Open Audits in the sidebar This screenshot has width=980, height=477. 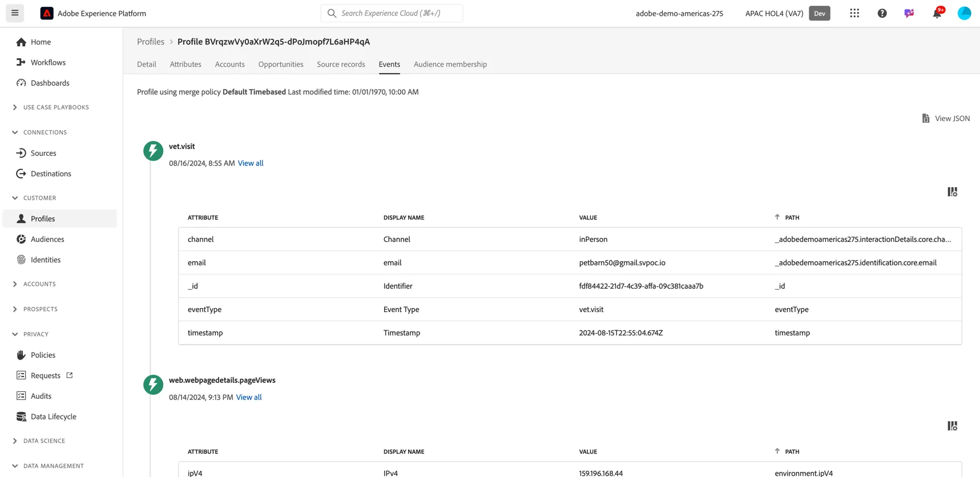point(41,396)
